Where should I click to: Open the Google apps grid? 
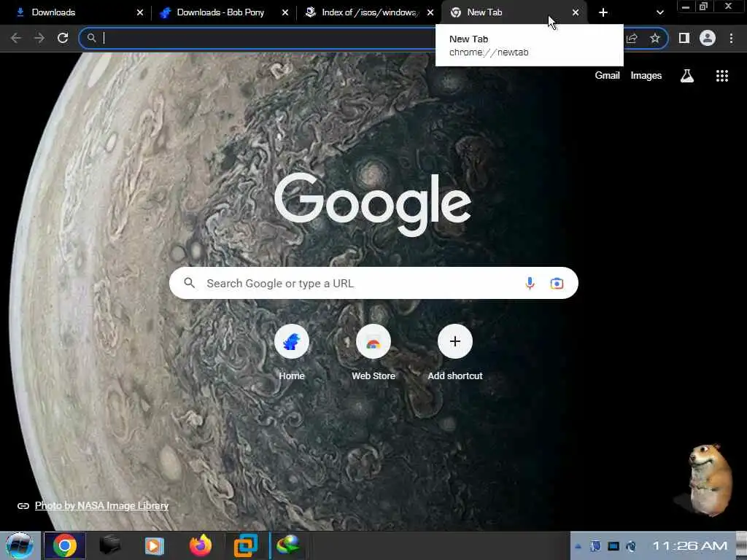[722, 76]
